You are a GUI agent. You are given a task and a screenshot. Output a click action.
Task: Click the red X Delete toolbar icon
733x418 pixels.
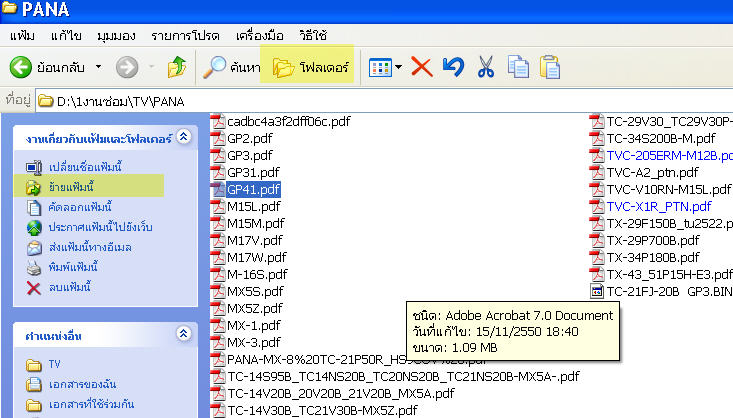[x=422, y=67]
